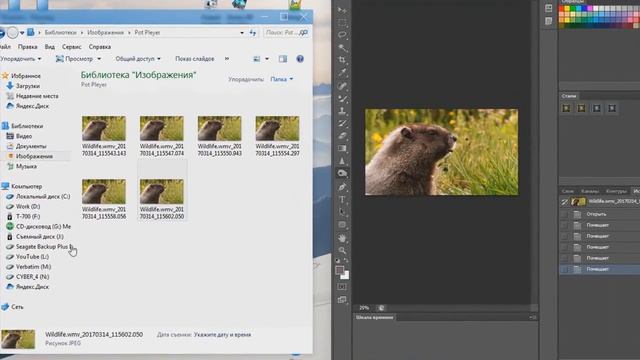Select the highlighted Sponge/Dodge tool

coord(342,173)
